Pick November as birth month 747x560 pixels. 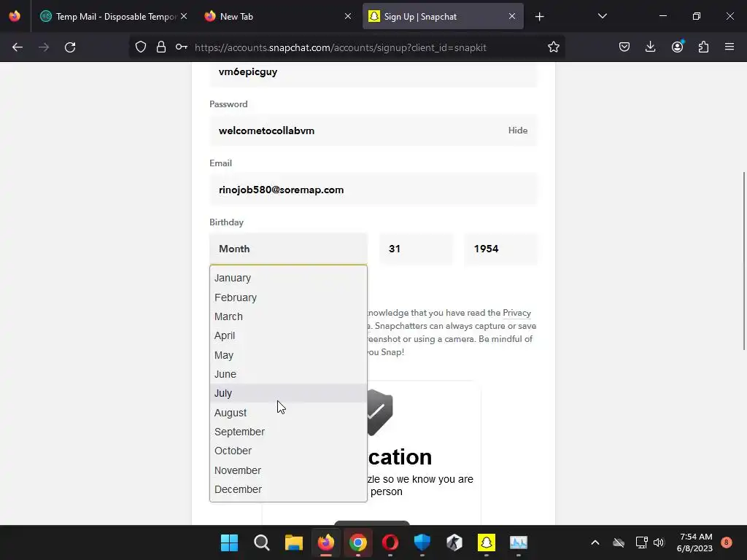pyautogui.click(x=288, y=470)
